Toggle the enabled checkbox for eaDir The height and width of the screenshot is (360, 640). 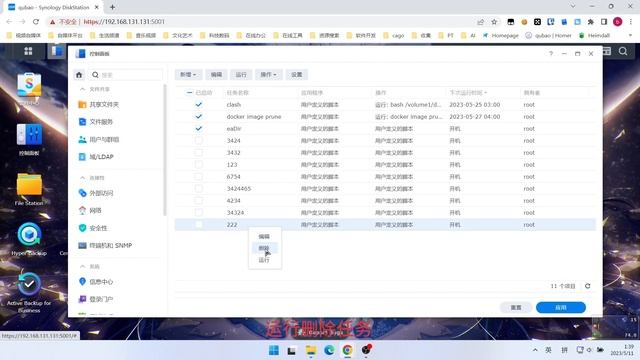(x=199, y=129)
